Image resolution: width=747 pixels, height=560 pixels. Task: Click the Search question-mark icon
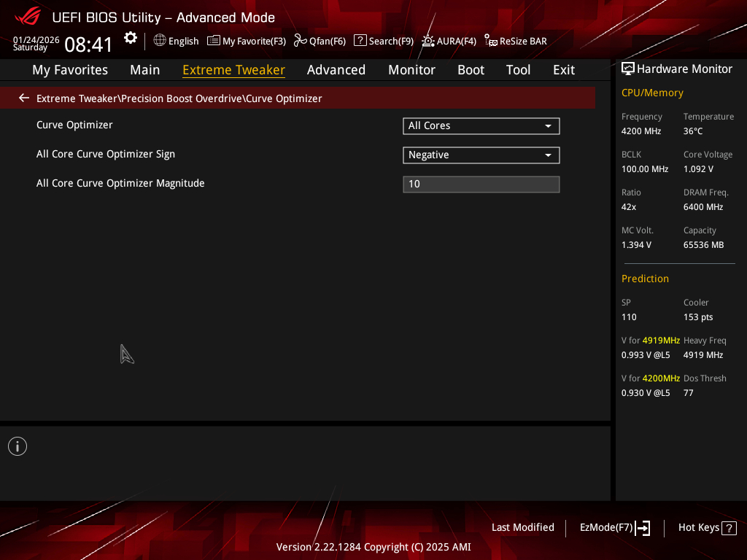(360, 41)
